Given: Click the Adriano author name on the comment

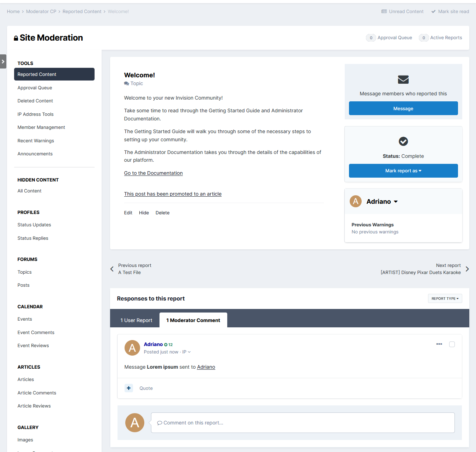Looking at the screenshot, I should pyautogui.click(x=153, y=344).
